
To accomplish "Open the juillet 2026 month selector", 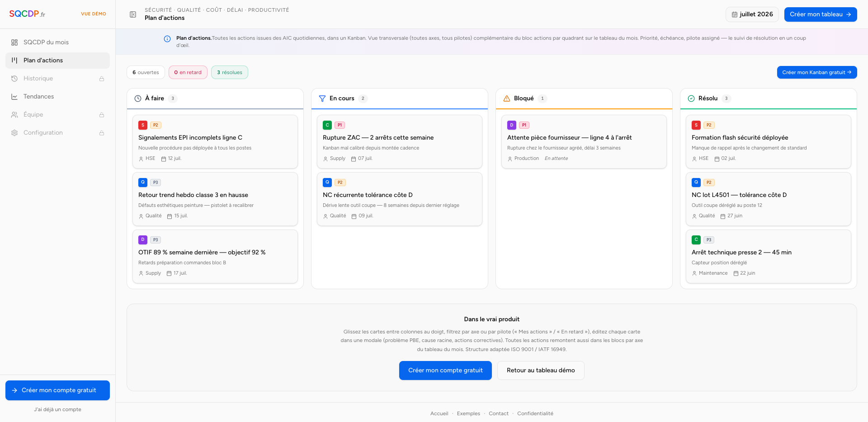I will coord(752,14).
